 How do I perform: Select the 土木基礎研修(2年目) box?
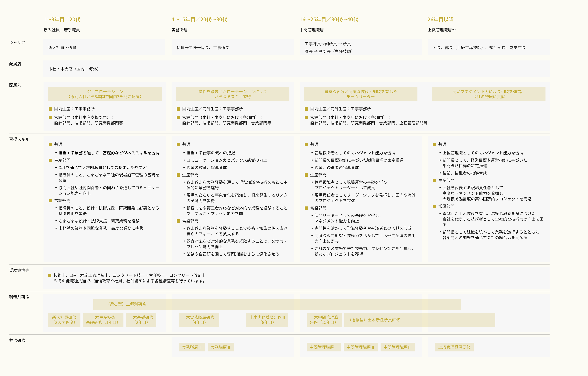coord(141,320)
